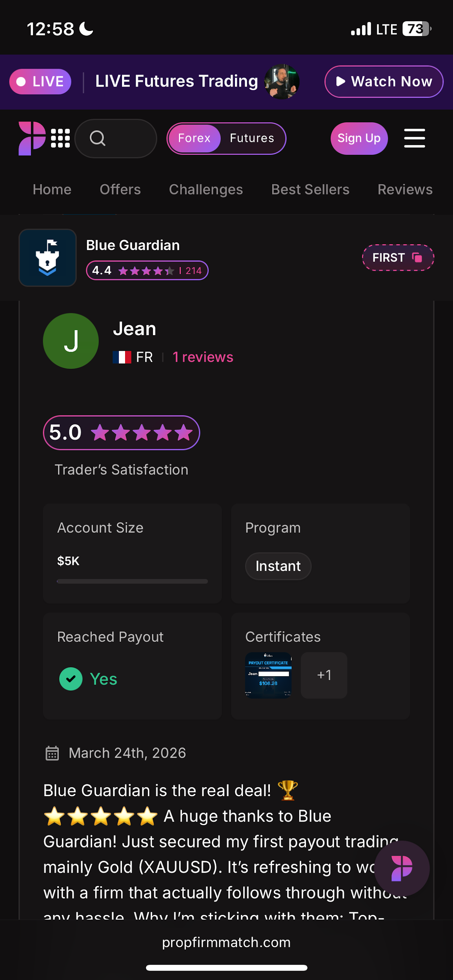Go to the Best Sellers tab
Screen dimensions: 453x980
[x=310, y=190]
